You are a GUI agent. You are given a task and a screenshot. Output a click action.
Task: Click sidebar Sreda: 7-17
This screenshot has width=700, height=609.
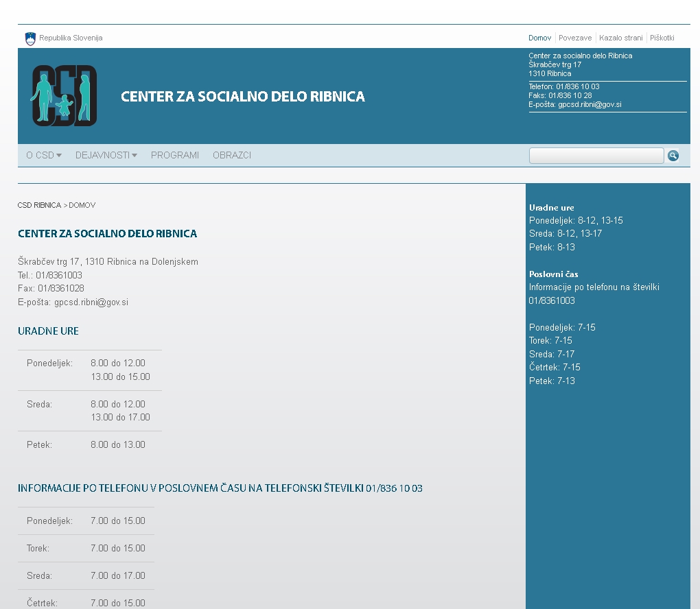tap(552, 355)
